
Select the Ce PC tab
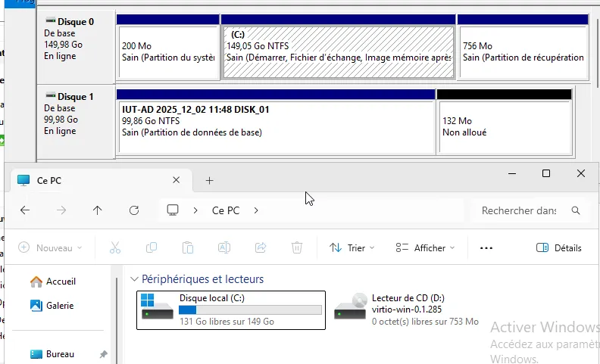coord(91,180)
